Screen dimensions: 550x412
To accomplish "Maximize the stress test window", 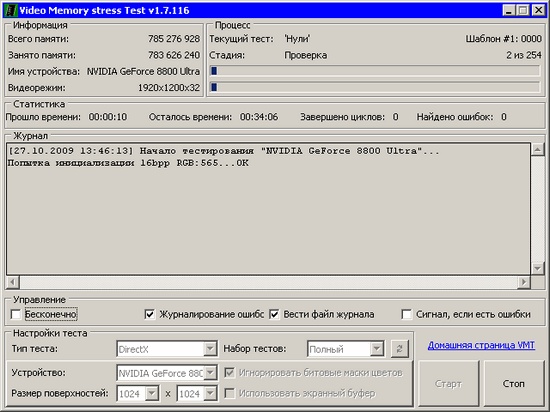I will pyautogui.click(x=523, y=10).
